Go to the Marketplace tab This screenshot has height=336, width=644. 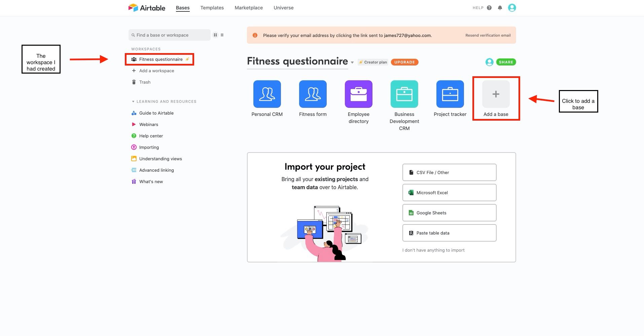click(x=249, y=8)
